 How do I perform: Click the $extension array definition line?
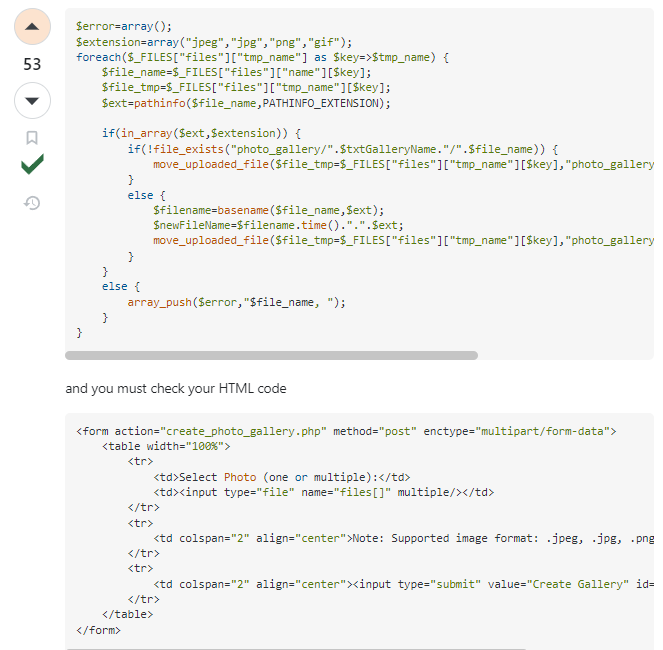(x=213, y=42)
